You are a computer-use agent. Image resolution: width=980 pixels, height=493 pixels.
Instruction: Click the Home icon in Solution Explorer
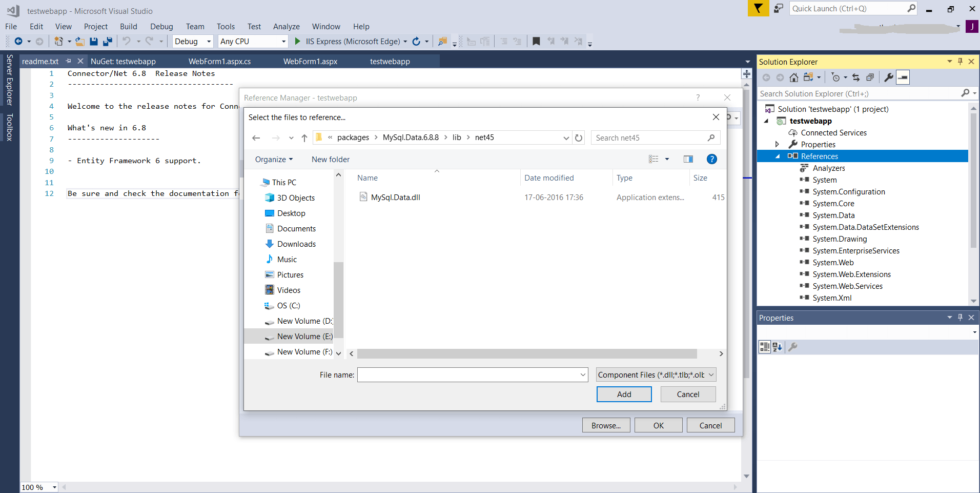[x=794, y=77]
